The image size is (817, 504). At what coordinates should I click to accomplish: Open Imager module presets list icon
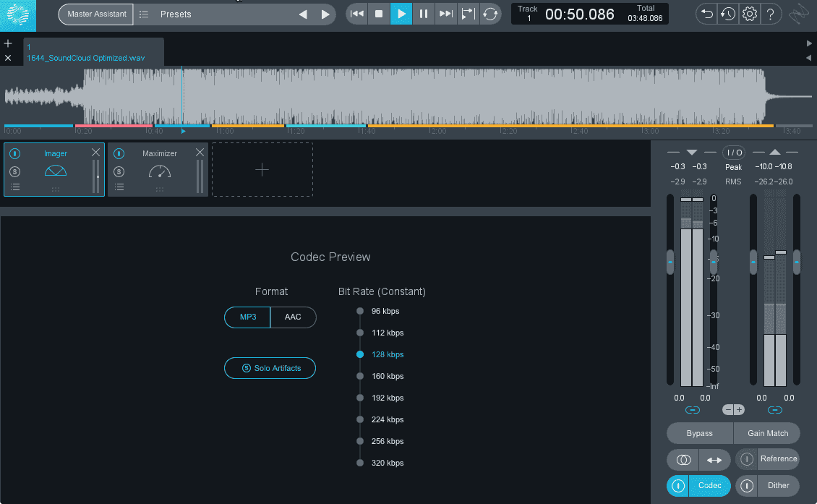(x=15, y=187)
